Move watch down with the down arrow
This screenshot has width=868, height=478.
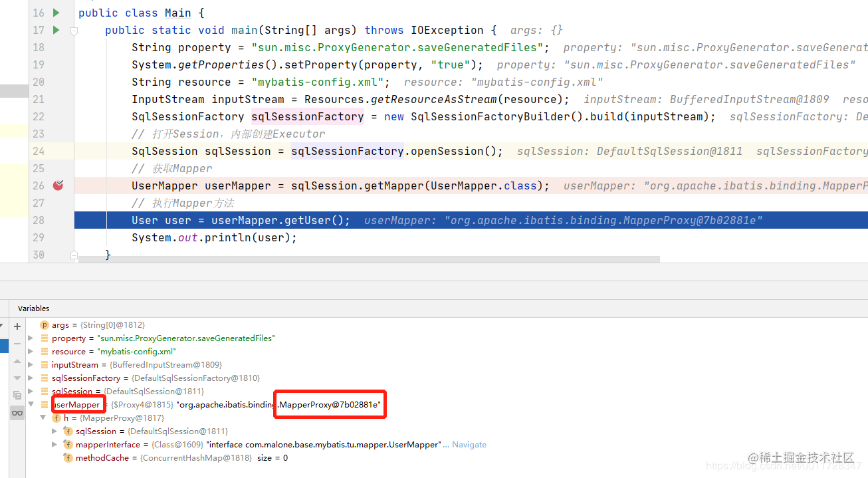pyautogui.click(x=17, y=378)
